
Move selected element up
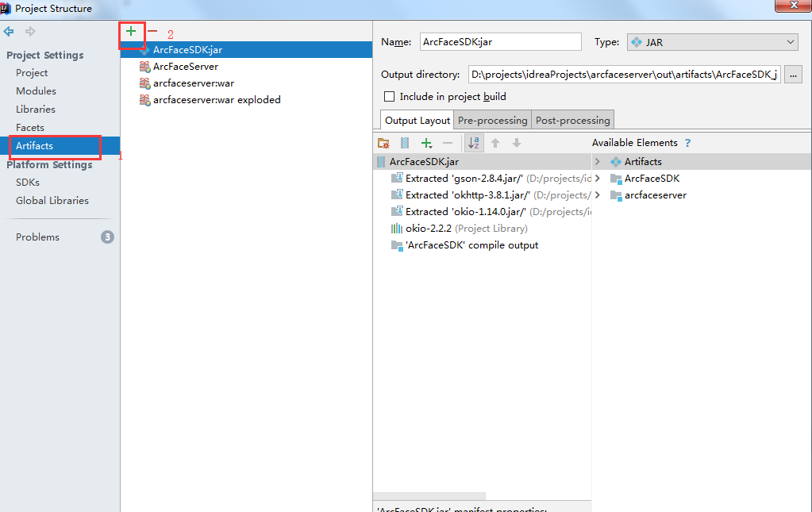pos(495,144)
